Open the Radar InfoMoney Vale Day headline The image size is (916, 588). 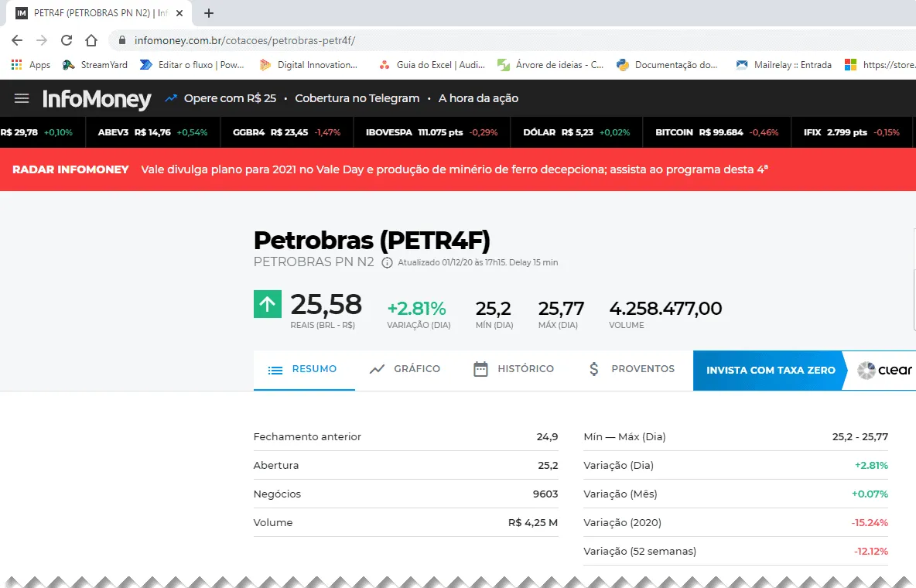454,169
